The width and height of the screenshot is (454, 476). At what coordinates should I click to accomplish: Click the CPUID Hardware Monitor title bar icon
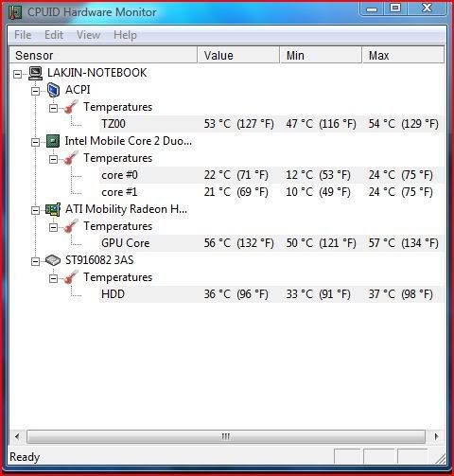click(x=15, y=12)
